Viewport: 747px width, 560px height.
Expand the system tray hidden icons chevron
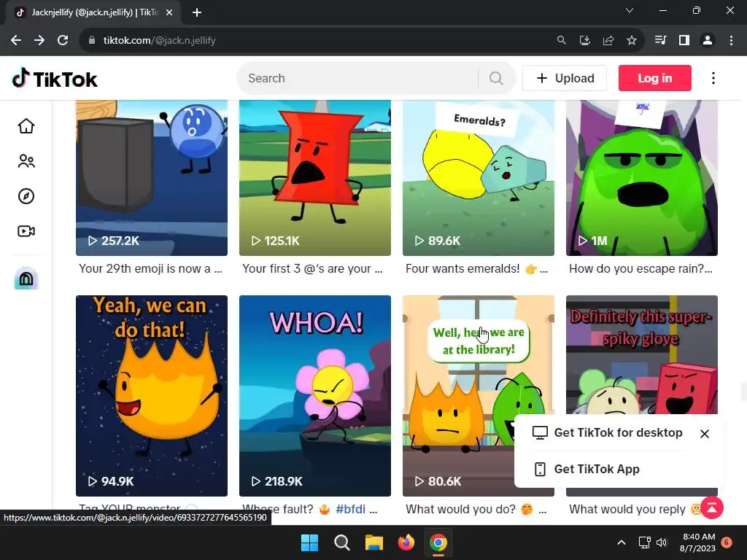click(622, 542)
